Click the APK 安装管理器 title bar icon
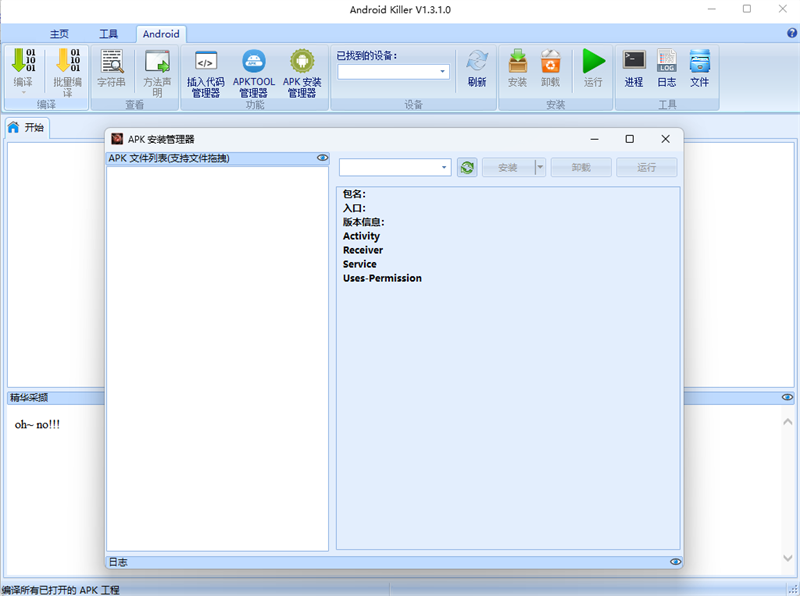The image size is (800, 596). pos(117,139)
